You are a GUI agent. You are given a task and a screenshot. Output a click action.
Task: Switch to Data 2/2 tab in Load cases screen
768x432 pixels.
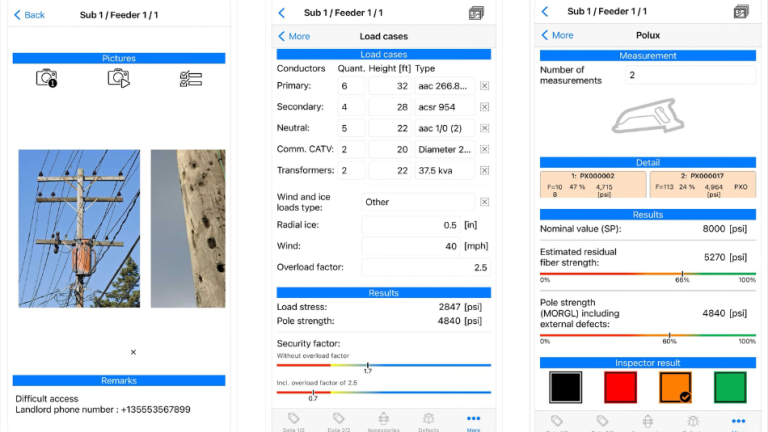pos(338,422)
